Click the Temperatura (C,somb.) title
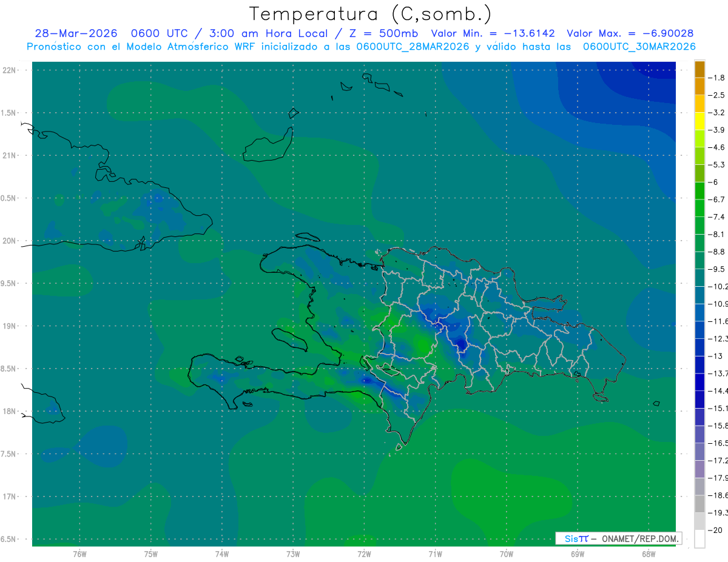The height and width of the screenshot is (562, 728). pos(371,13)
